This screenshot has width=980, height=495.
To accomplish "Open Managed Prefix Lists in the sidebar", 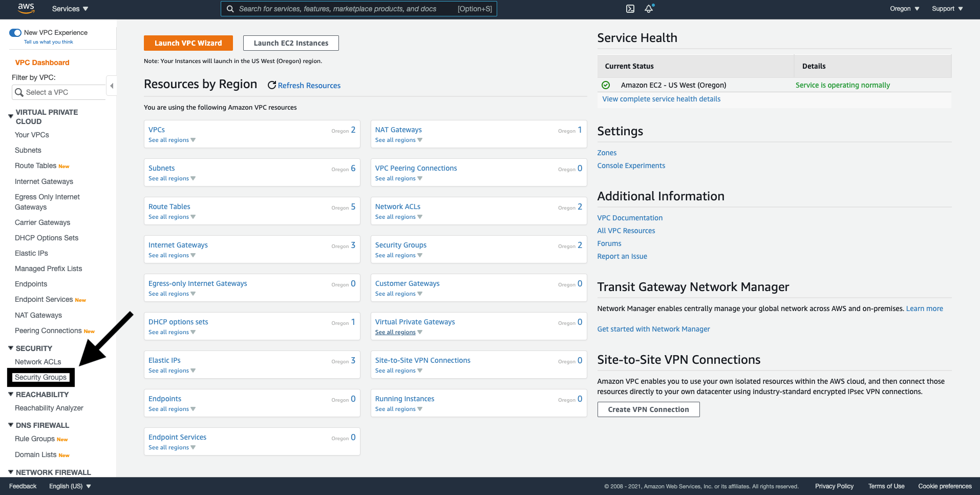I will pos(49,269).
